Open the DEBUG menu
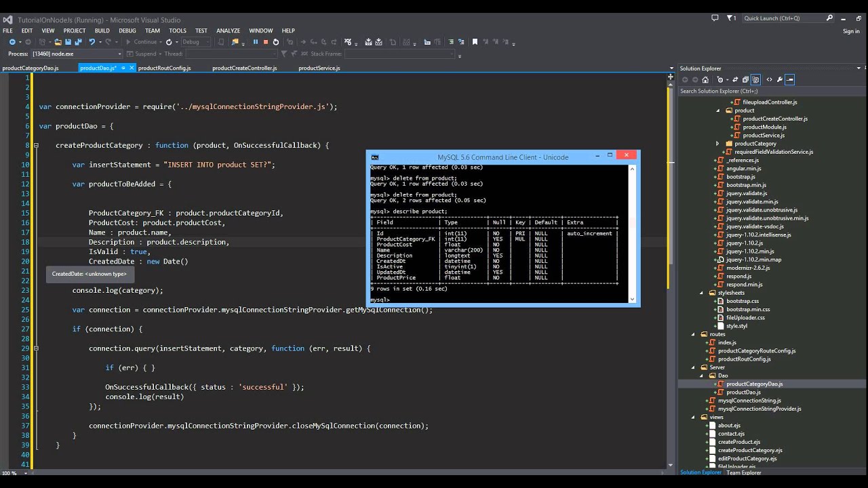 (127, 30)
